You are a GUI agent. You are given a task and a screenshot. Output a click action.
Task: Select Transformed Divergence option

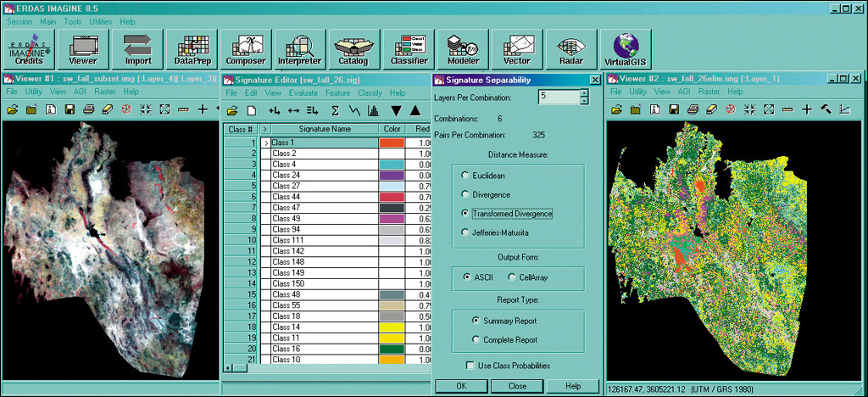pyautogui.click(x=465, y=214)
